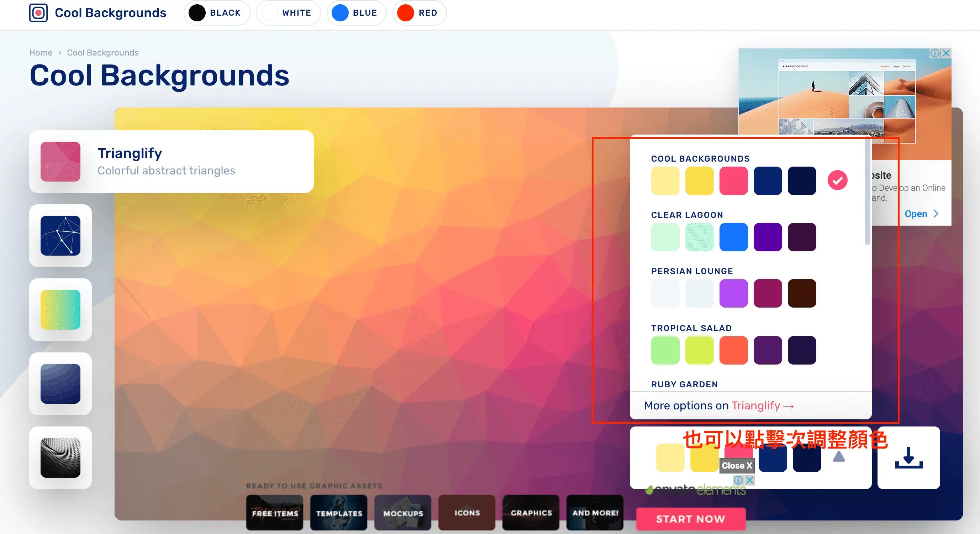980x534 pixels.
Task: Pick the mint green swatch in Clear Lagoon
Action: click(699, 237)
